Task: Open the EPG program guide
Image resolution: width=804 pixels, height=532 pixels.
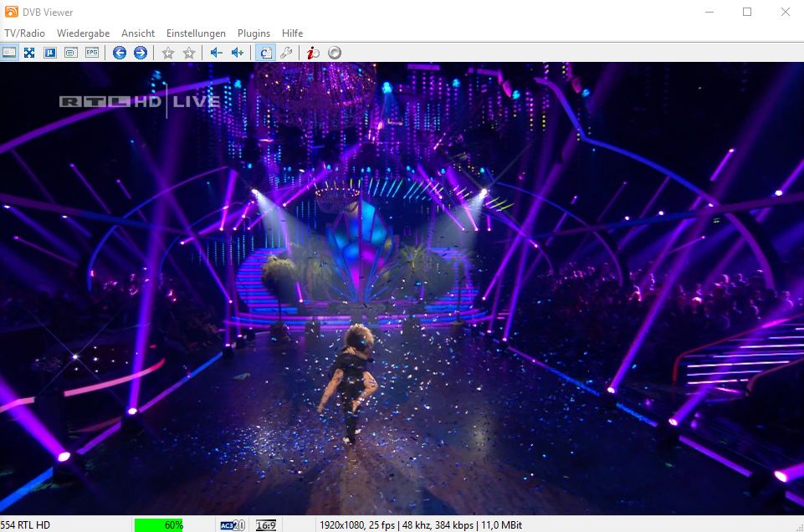Action: click(x=91, y=53)
